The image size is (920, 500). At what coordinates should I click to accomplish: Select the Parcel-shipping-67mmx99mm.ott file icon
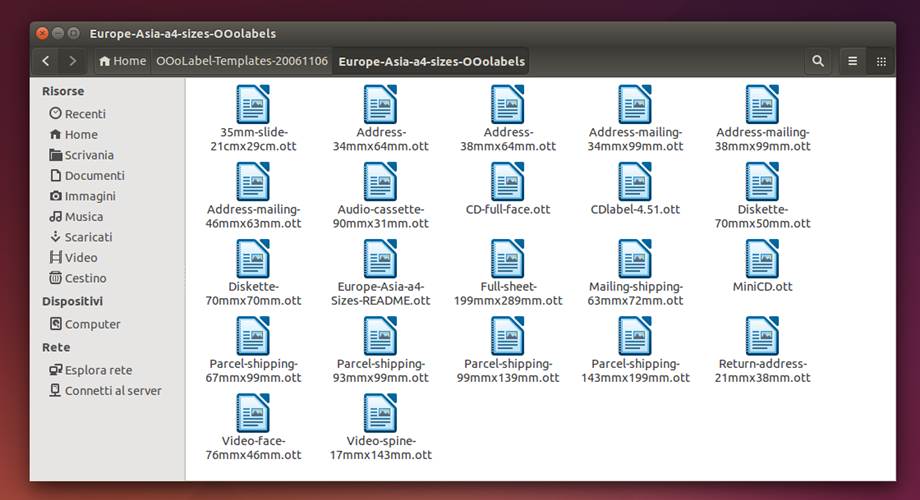click(253, 336)
